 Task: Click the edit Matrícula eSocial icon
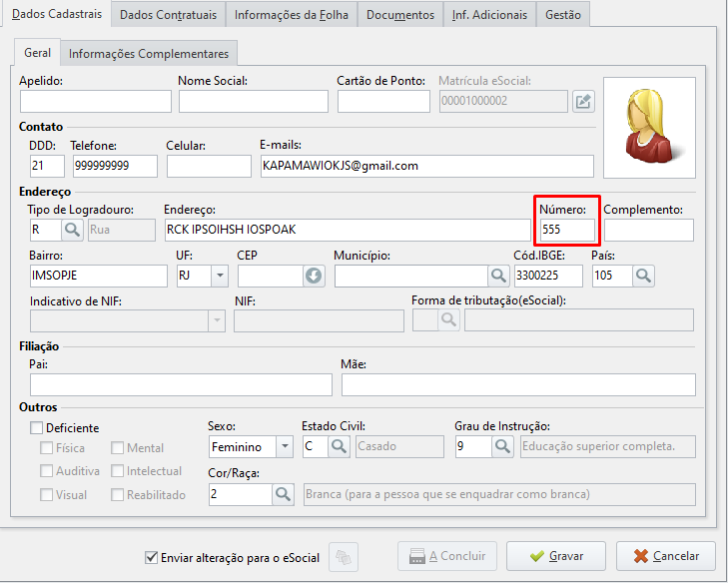[583, 101]
